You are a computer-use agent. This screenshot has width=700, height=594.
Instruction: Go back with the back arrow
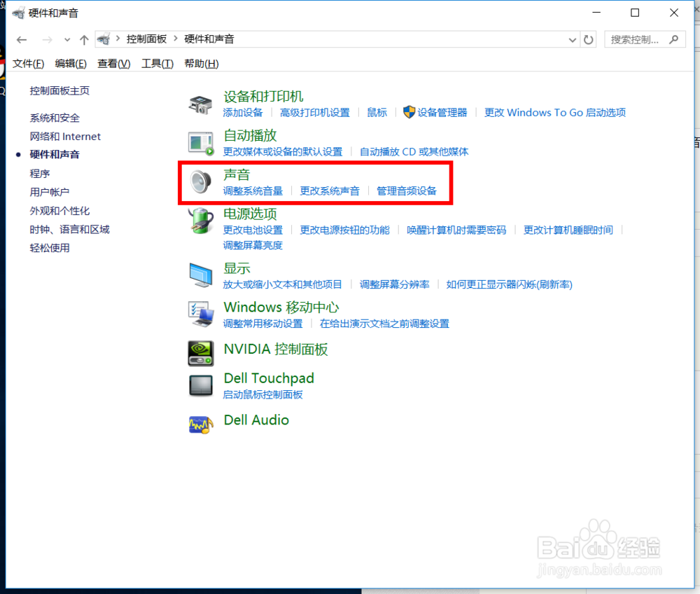click(22, 40)
